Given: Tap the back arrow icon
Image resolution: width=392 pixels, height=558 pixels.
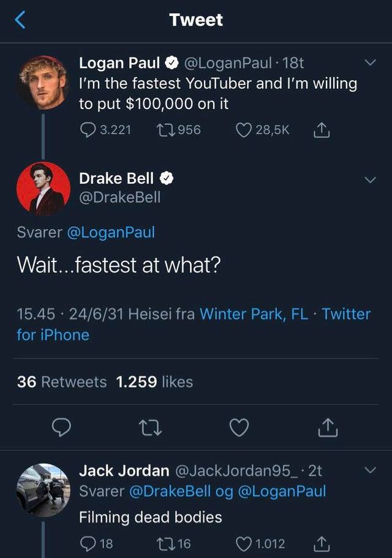Looking at the screenshot, I should coord(20,20).
